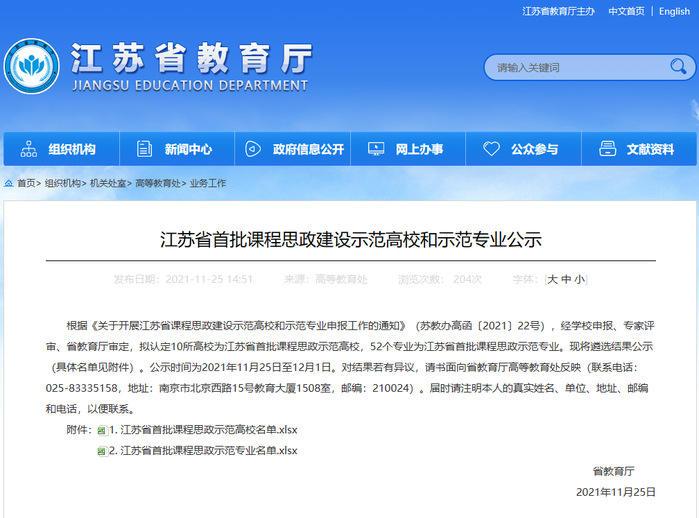The image size is (699, 518).
Task: Click the 新闻中心 document icon
Action: tap(144, 149)
